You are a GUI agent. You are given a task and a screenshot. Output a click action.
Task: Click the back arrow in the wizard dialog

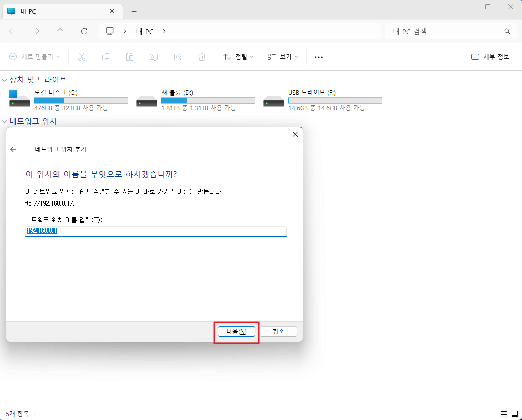(x=14, y=149)
